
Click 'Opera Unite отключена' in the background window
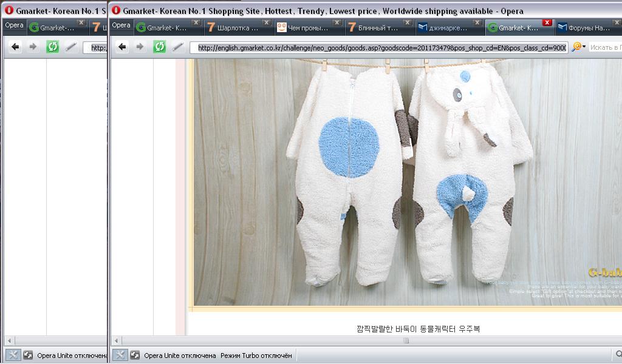click(72, 356)
